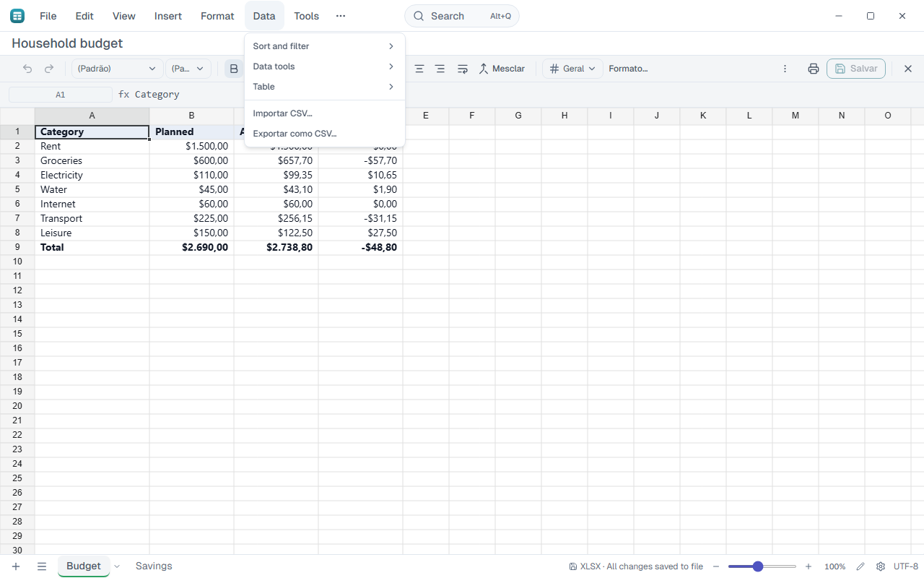Image resolution: width=924 pixels, height=578 pixels.
Task: Open the View menu
Action: coord(124,16)
